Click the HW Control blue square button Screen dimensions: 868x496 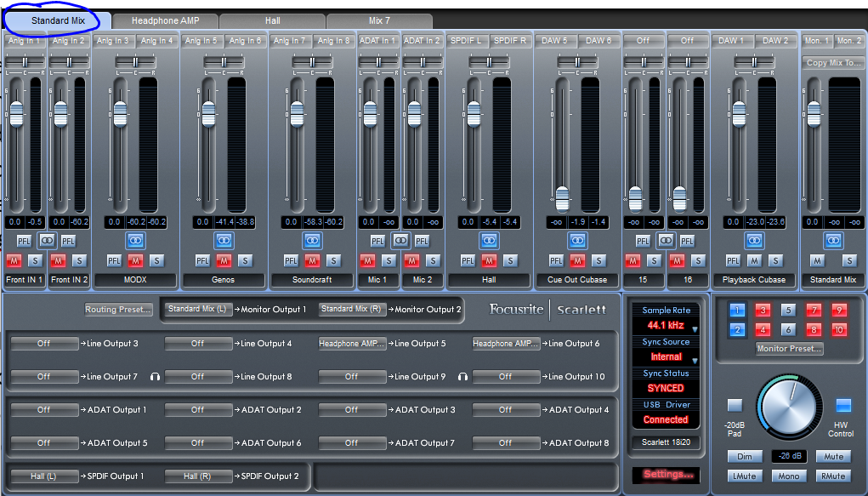tap(842, 406)
